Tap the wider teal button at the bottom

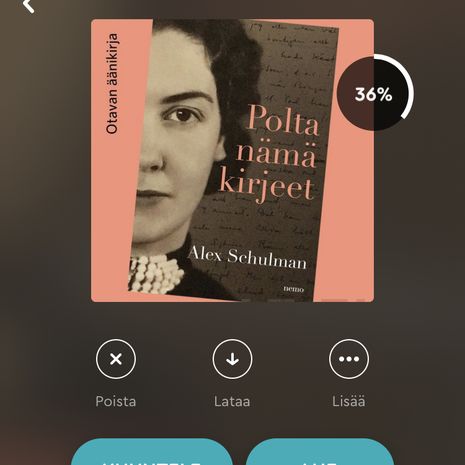click(152, 452)
